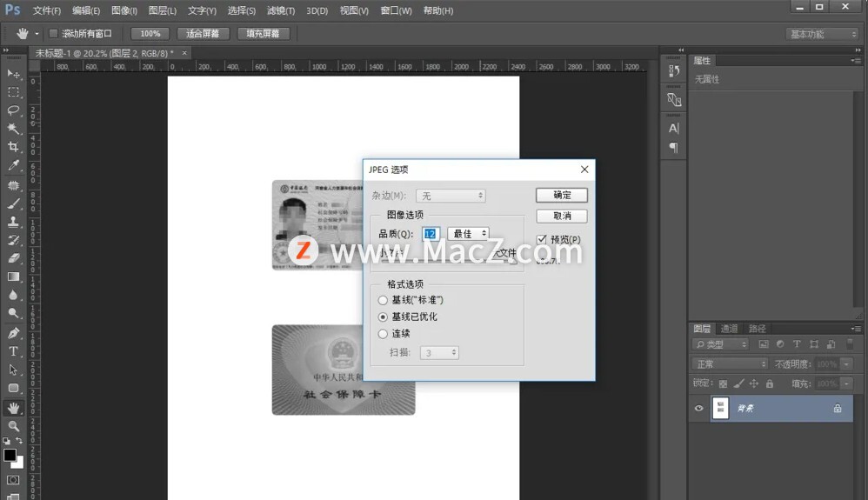This screenshot has width=868, height=500.
Task: Open the 最佳 quality preset dropdown
Action: click(x=468, y=234)
